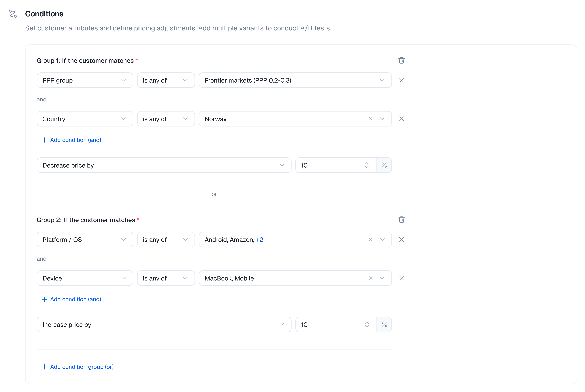Viewport: 585px width, 392px height.
Task: Delete Group 1 with trash icon
Action: pyautogui.click(x=401, y=61)
